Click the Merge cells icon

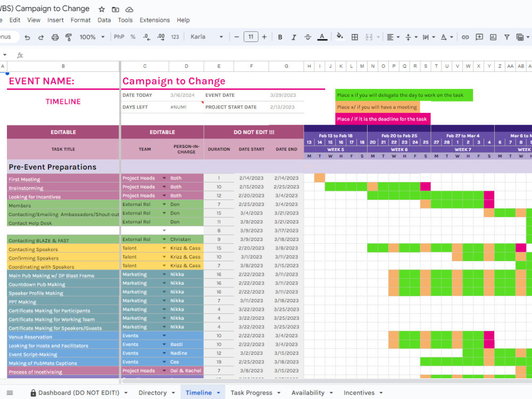(x=369, y=37)
